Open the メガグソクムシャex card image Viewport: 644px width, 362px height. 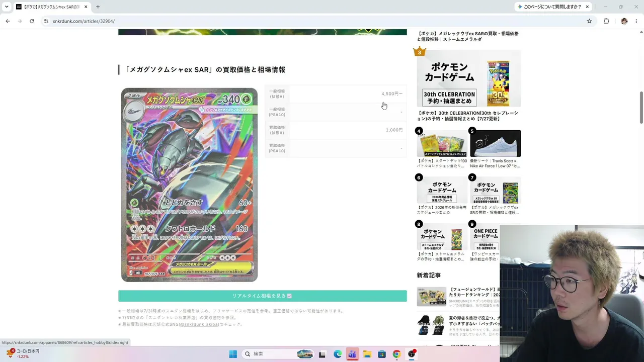[x=189, y=185]
